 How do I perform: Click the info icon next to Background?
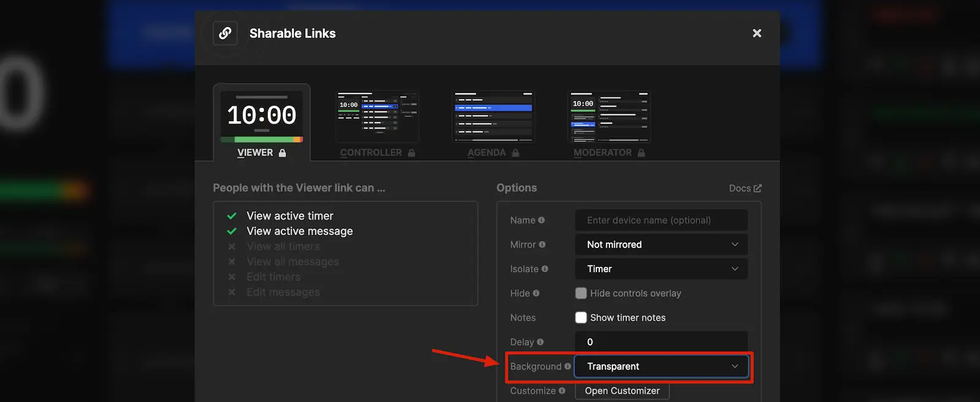568,367
